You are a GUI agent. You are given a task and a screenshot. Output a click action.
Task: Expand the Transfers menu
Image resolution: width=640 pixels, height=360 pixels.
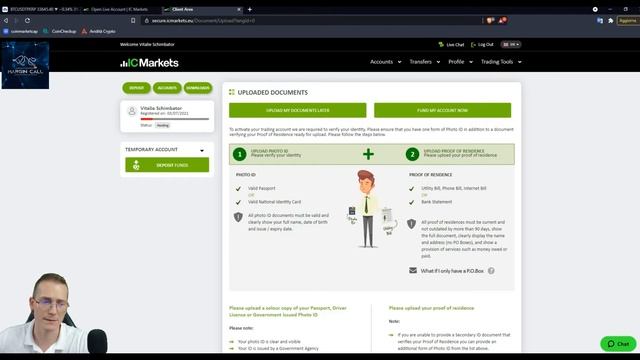pyautogui.click(x=425, y=62)
